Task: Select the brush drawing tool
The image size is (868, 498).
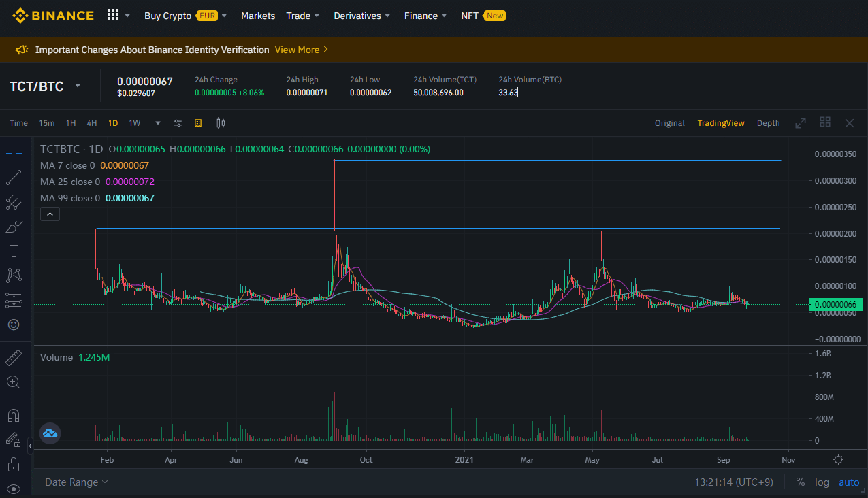Action: 13,227
